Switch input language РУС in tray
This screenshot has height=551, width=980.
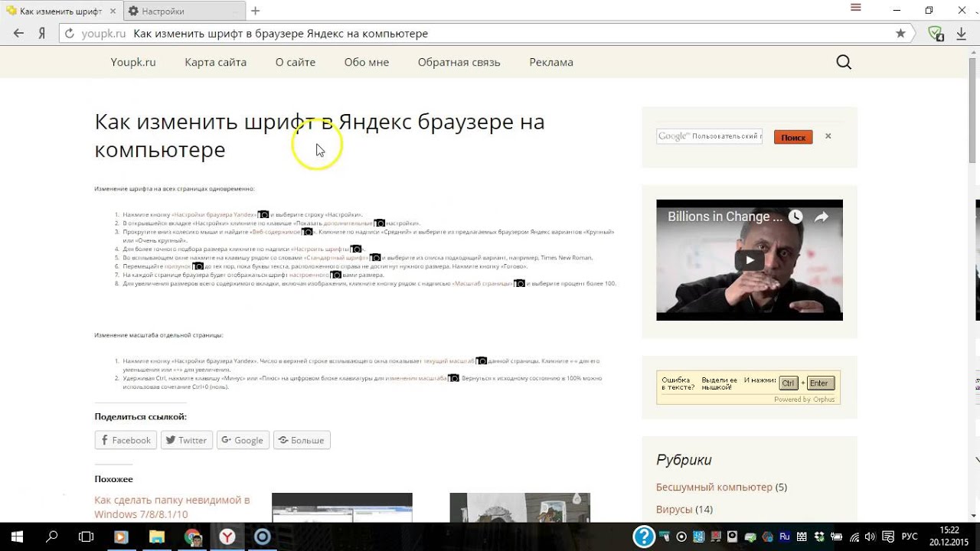(910, 536)
